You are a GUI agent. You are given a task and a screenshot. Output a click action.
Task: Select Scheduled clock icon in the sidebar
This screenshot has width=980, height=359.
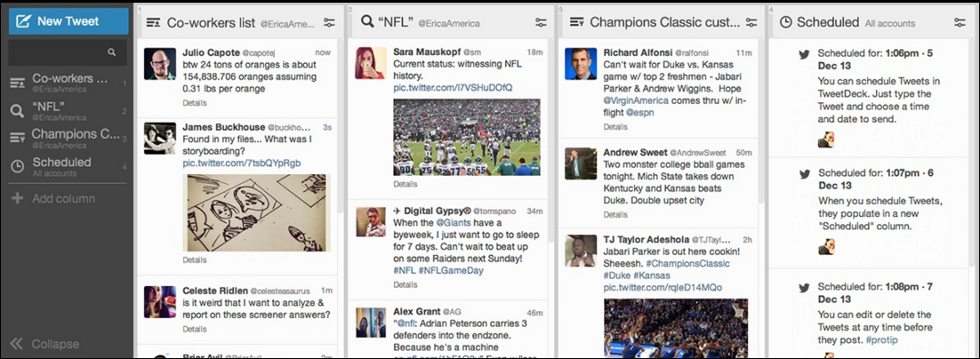click(x=17, y=166)
